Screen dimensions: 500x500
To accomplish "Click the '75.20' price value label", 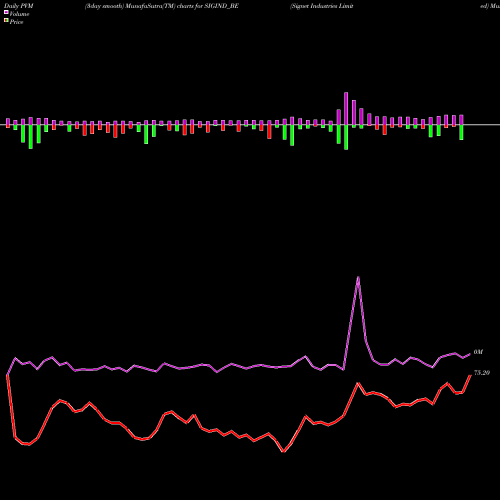I will (482, 373).
